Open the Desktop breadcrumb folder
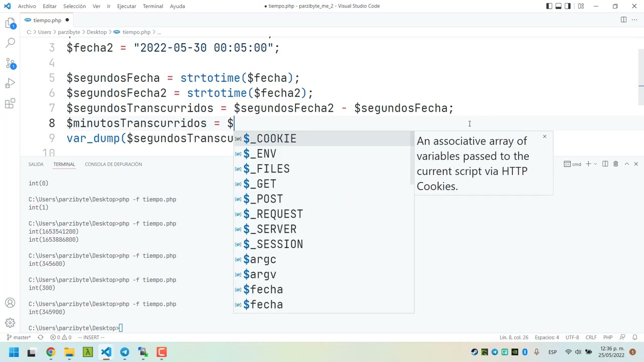This screenshot has width=644, height=362. pyautogui.click(x=97, y=32)
